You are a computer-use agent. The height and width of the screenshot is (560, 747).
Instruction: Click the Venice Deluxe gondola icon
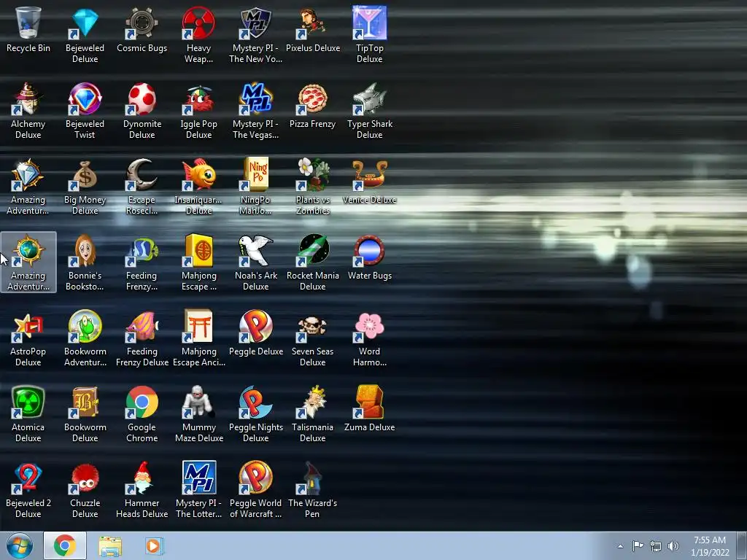pyautogui.click(x=369, y=174)
